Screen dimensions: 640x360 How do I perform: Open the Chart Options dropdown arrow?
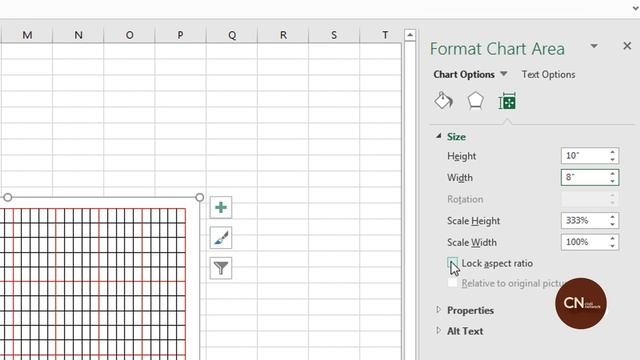[504, 74]
